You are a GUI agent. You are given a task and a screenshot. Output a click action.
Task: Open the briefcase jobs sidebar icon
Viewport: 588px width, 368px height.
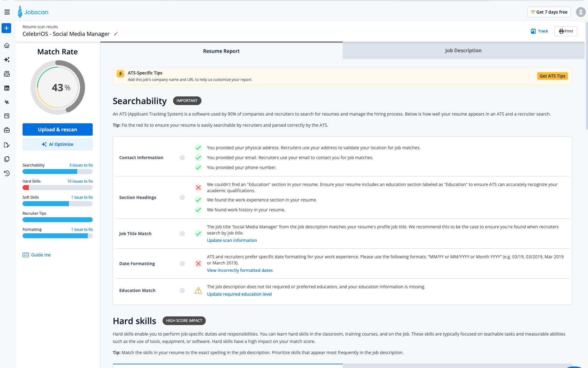click(7, 130)
